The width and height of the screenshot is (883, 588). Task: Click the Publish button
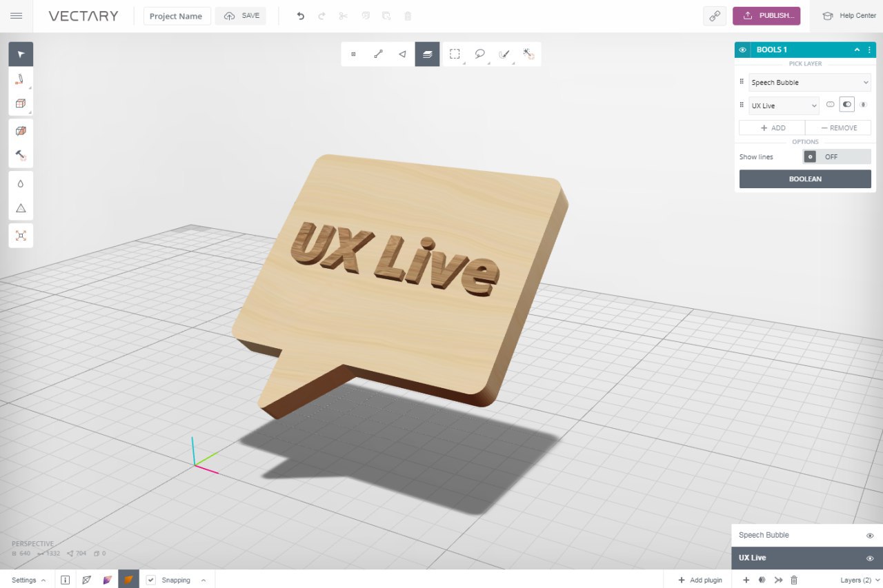pos(766,16)
